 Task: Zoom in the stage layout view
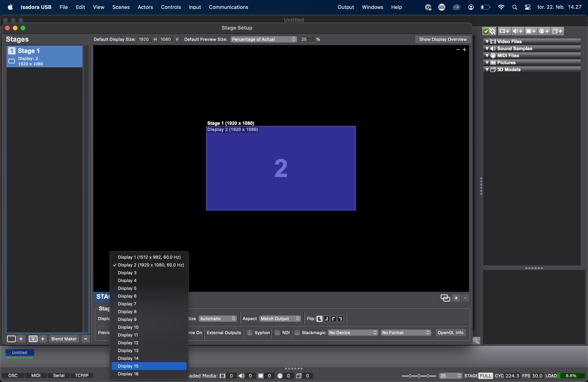(465, 50)
